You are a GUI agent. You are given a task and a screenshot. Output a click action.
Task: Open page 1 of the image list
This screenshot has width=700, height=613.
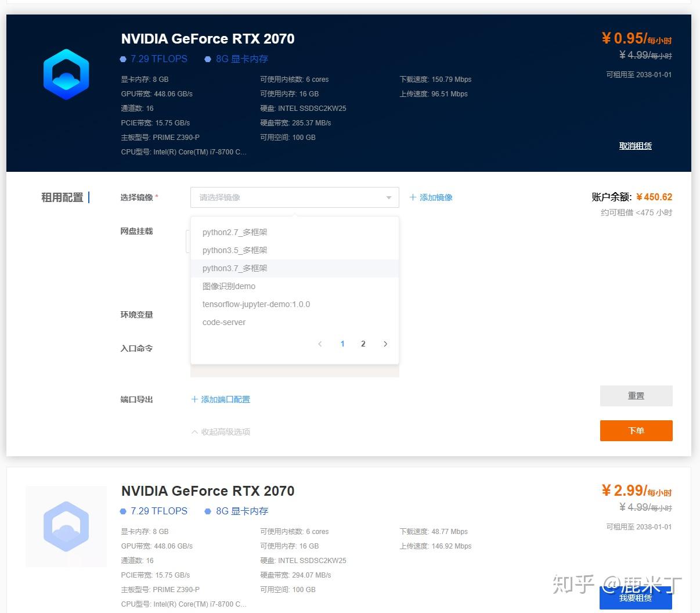point(342,344)
